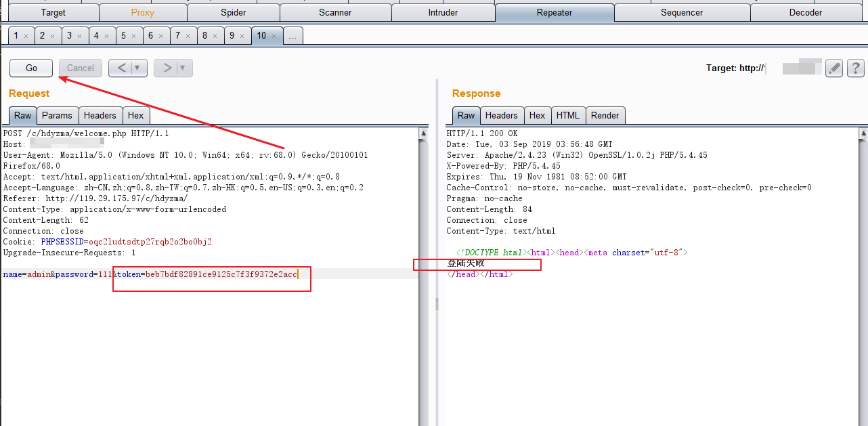Close Repeater tab 5 with its x
Image resolution: width=868 pixels, height=426 pixels.
tap(134, 36)
